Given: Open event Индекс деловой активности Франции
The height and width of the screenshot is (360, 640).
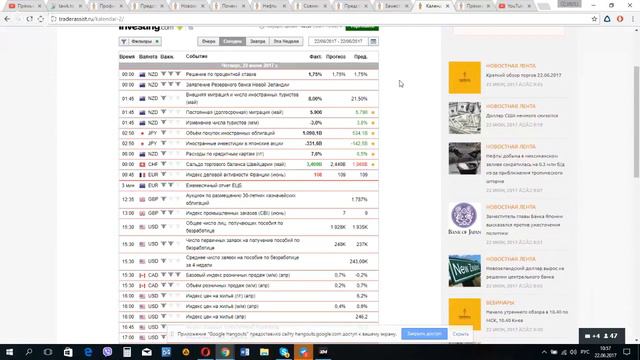Looking at the screenshot, I should click(x=236, y=175).
